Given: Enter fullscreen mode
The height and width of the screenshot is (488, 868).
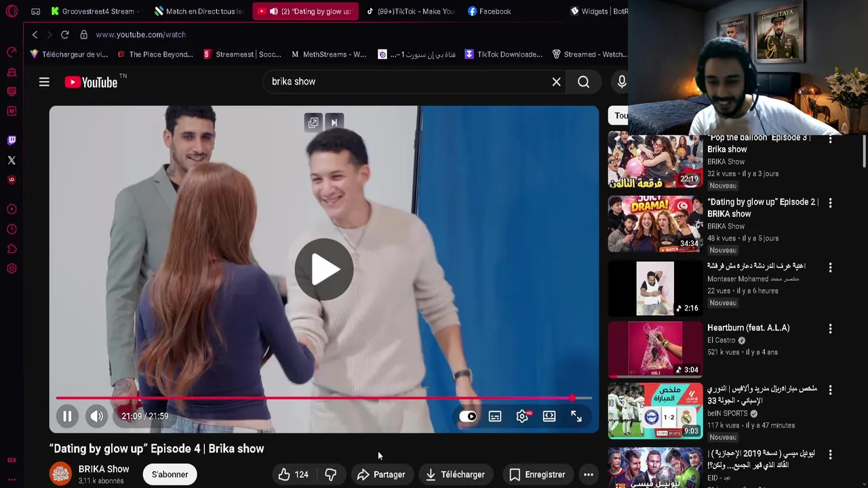Looking at the screenshot, I should point(576,416).
